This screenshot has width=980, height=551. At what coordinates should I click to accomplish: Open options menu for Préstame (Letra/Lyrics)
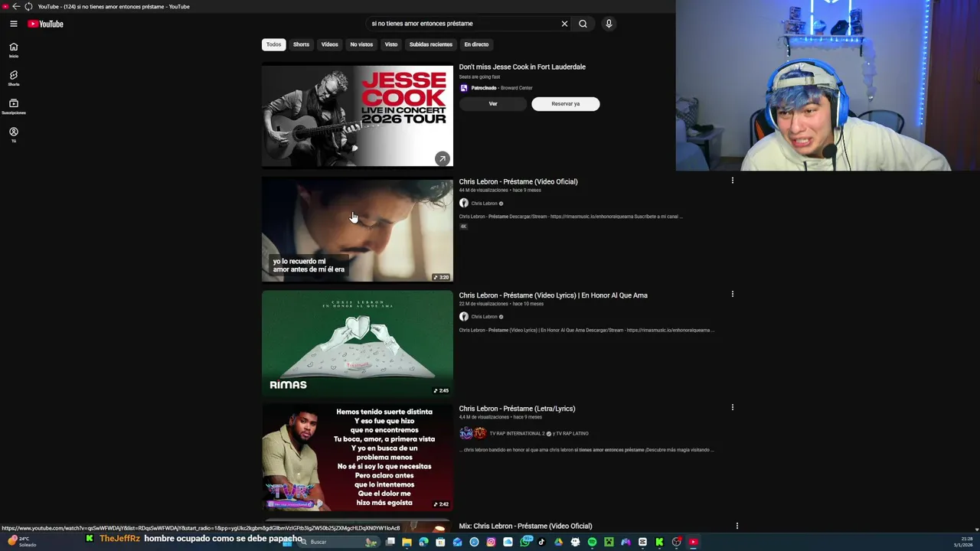click(732, 407)
